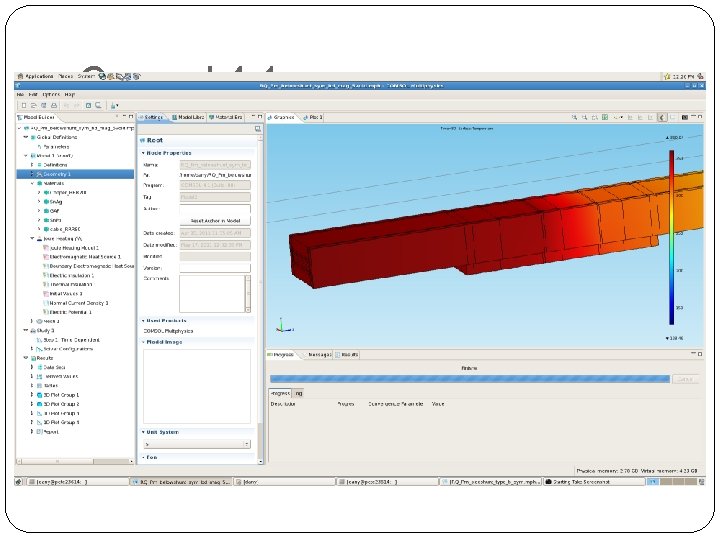720x540 pixels.
Task: Click the web browser globe icon in top panel
Action: tap(102, 76)
